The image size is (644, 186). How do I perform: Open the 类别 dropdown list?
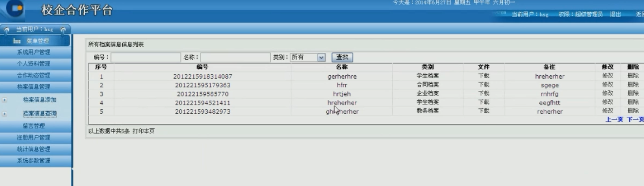click(x=308, y=57)
